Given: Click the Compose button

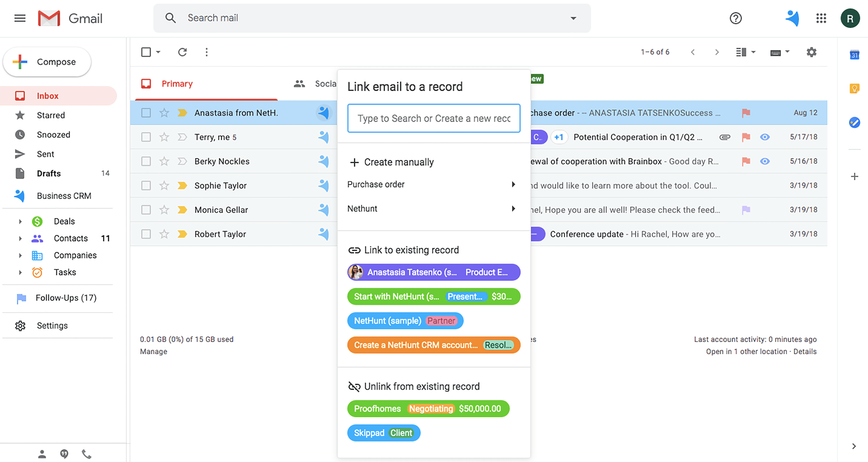Looking at the screenshot, I should click(47, 62).
